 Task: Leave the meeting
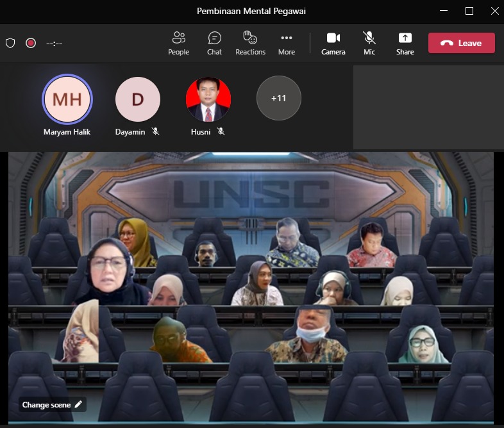pyautogui.click(x=461, y=43)
